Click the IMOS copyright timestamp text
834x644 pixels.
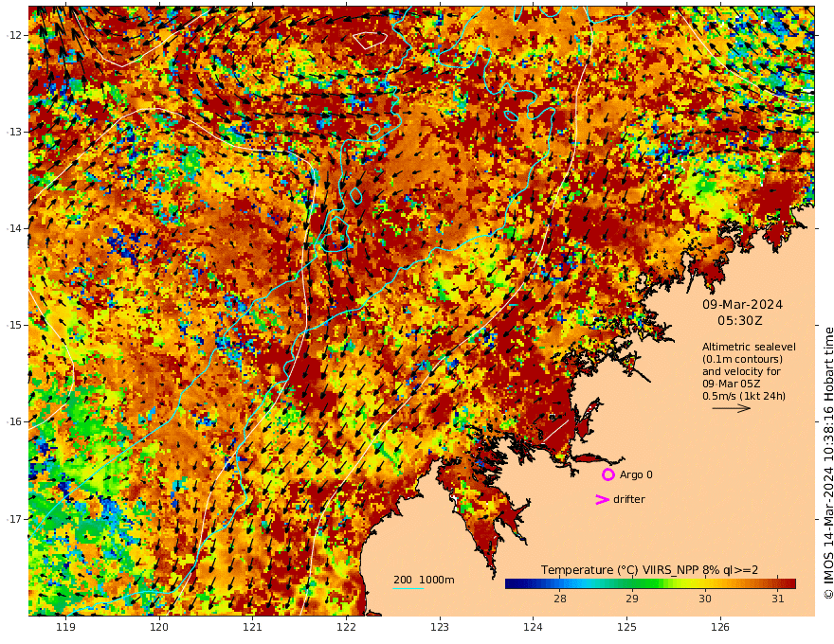[x=827, y=463]
